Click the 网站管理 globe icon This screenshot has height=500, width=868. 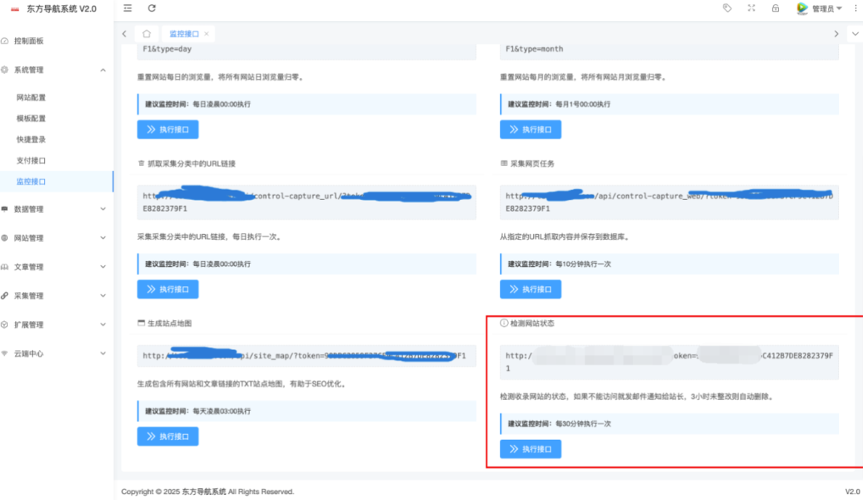pos(4,238)
